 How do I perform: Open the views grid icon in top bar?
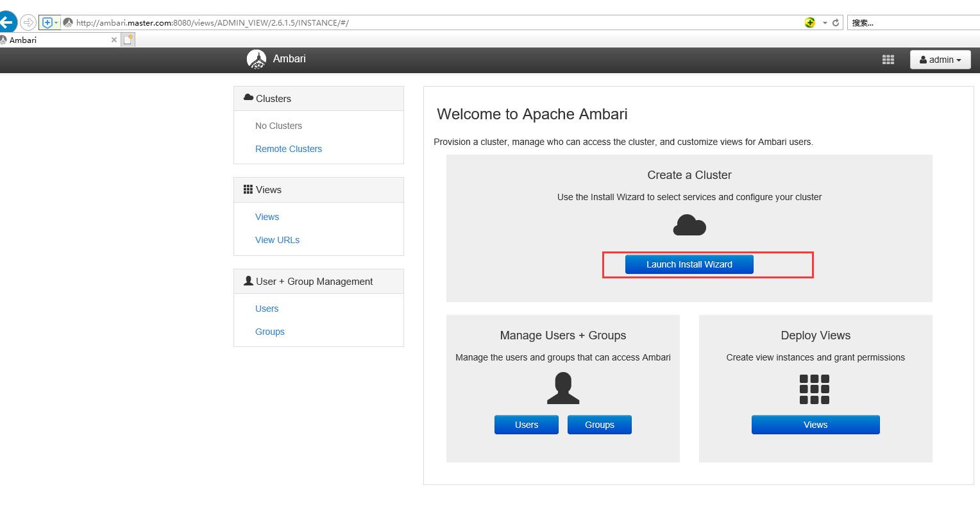888,60
